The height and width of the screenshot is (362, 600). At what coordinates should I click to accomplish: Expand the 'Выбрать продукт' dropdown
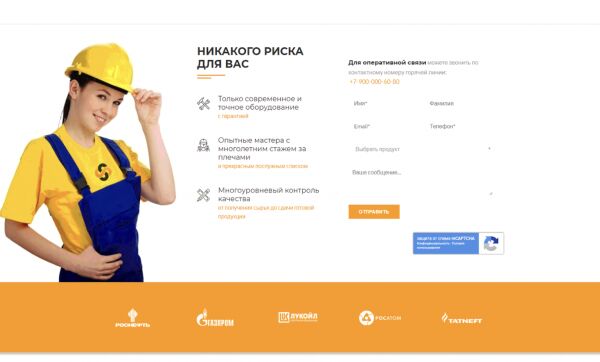[x=422, y=149]
